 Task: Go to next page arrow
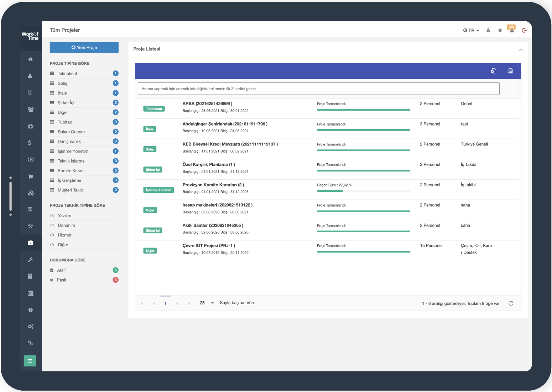click(177, 303)
